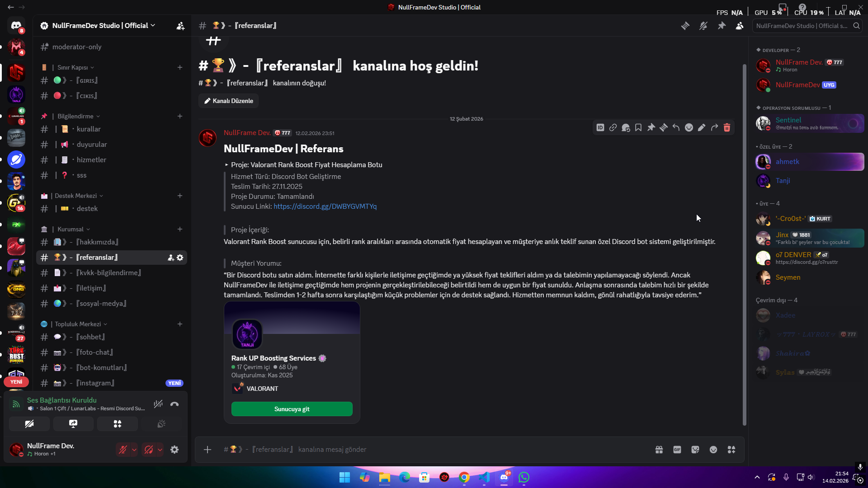
Task: Add channel to Bilgilendirme category
Action: 180,116
